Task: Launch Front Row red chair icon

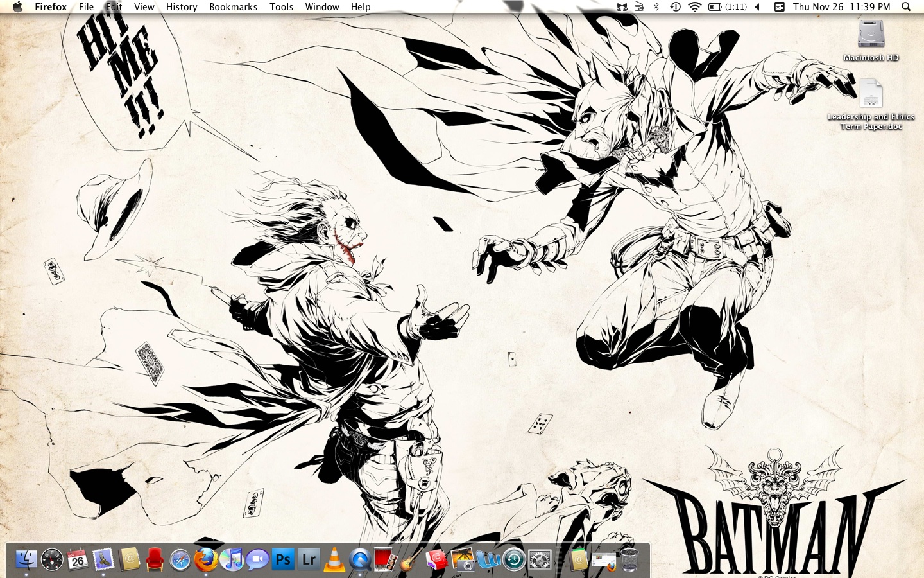Action: tap(155, 559)
